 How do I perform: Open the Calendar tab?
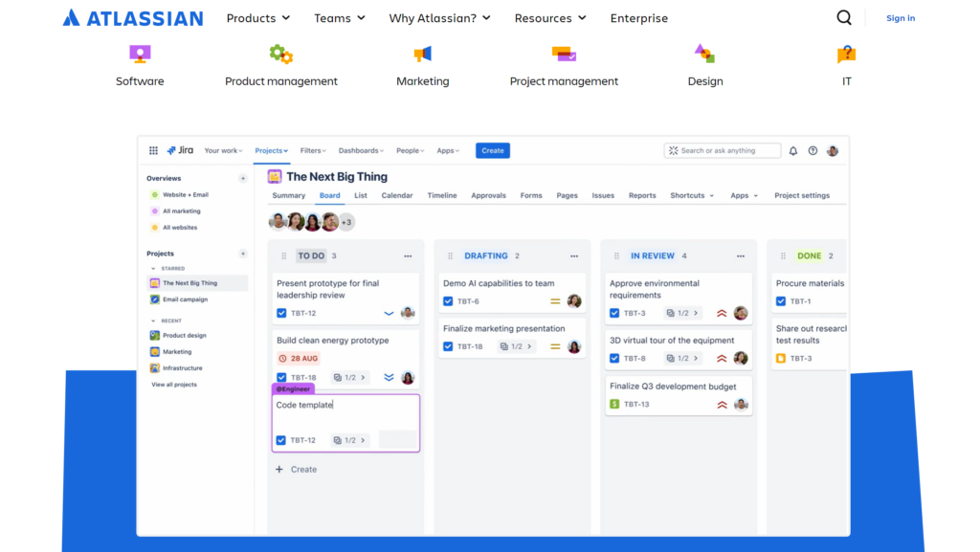coord(397,195)
